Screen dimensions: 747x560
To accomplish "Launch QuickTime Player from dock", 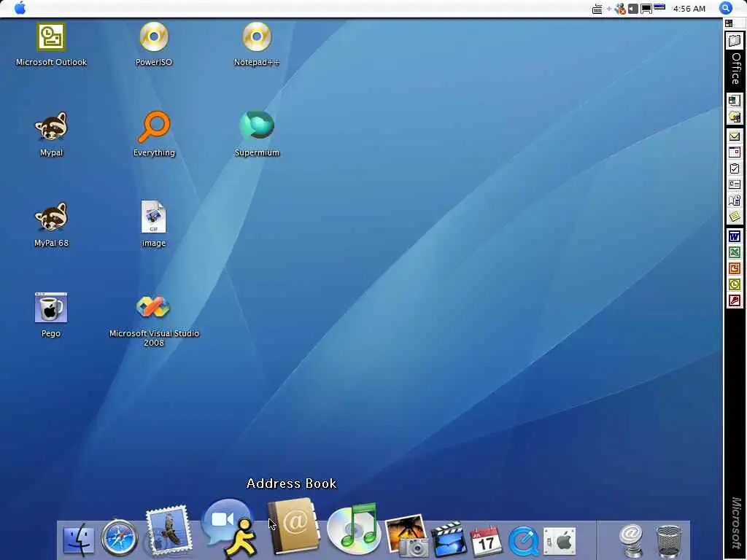I will point(523,542).
